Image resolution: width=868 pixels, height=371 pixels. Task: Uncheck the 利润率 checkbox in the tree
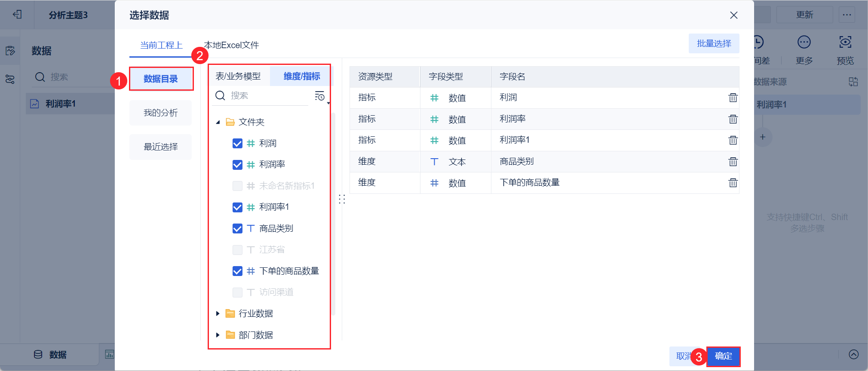click(x=237, y=165)
